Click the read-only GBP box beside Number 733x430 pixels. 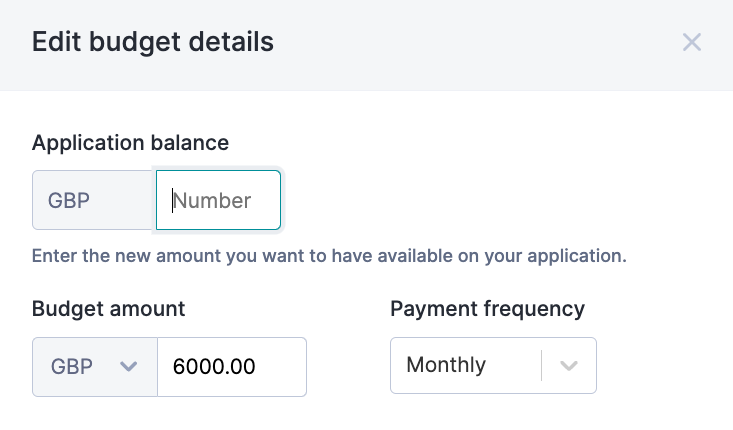[x=94, y=201]
